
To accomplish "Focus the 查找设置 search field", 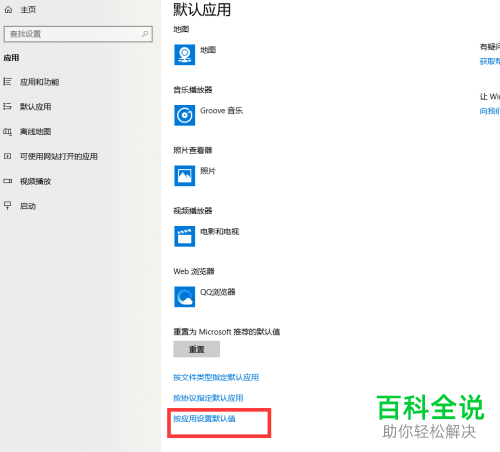I will (78, 34).
